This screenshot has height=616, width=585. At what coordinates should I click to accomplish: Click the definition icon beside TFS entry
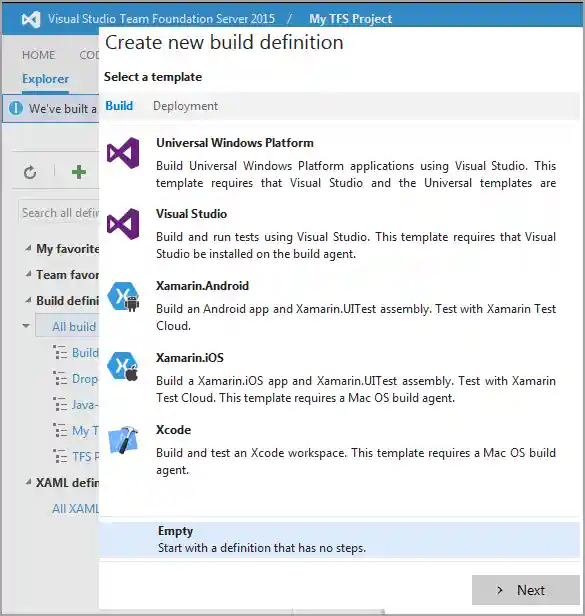click(60, 456)
